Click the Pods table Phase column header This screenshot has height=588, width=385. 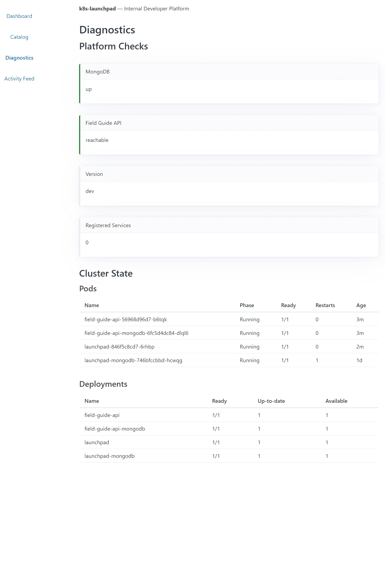(247, 305)
